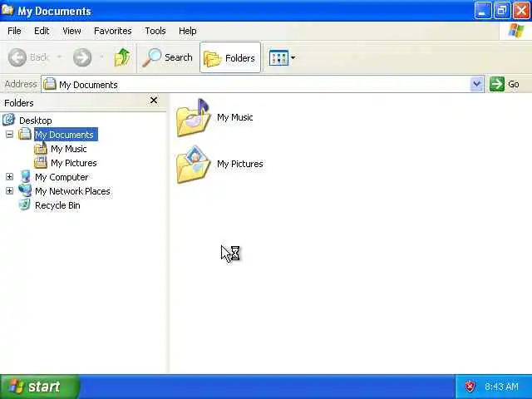Select My Computer in the folder tree
The width and height of the screenshot is (532, 399).
pos(62,177)
